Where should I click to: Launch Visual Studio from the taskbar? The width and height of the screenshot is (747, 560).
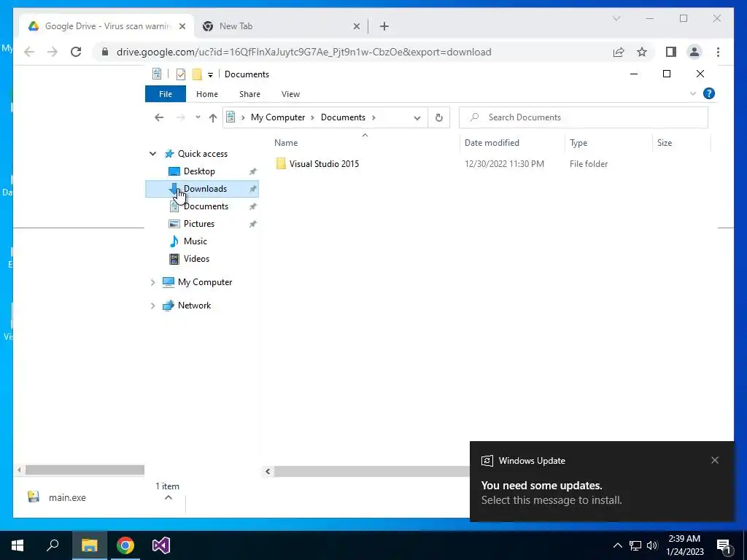pyautogui.click(x=161, y=545)
